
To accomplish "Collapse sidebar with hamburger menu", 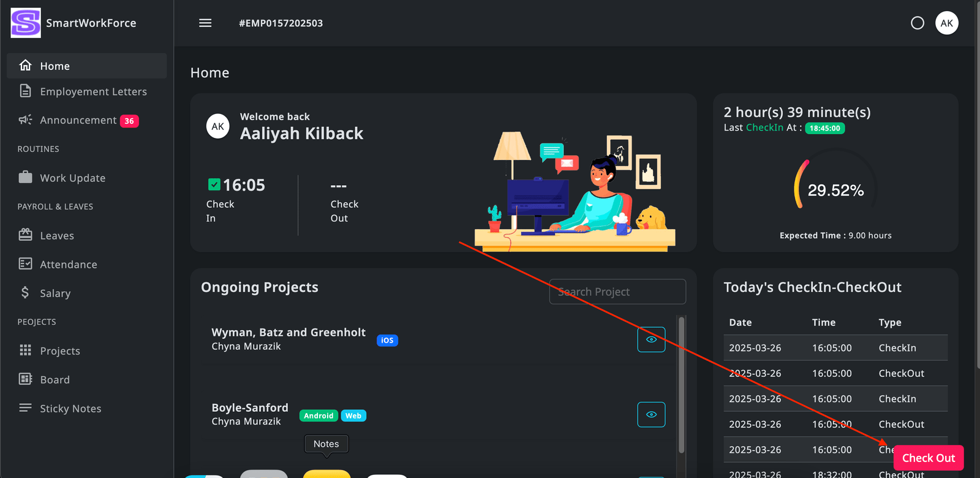I will [205, 23].
